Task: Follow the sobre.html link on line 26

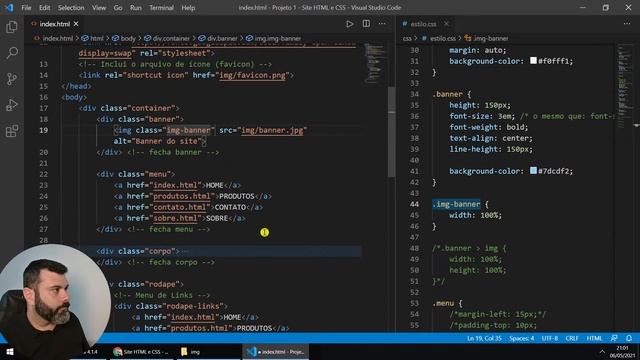Action: point(175,218)
